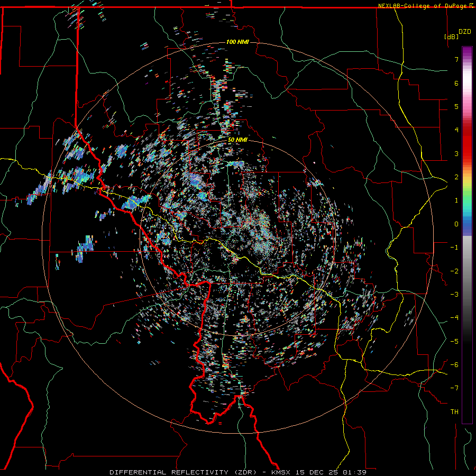Click the 5 tick label on color scale
The width and height of the screenshot is (476, 476).
(x=456, y=106)
